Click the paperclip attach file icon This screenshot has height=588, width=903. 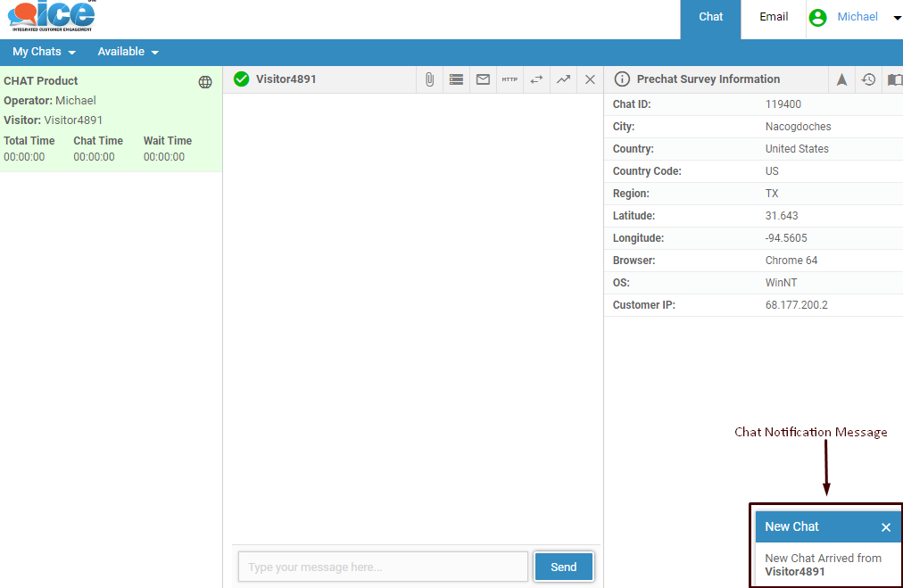(429, 79)
